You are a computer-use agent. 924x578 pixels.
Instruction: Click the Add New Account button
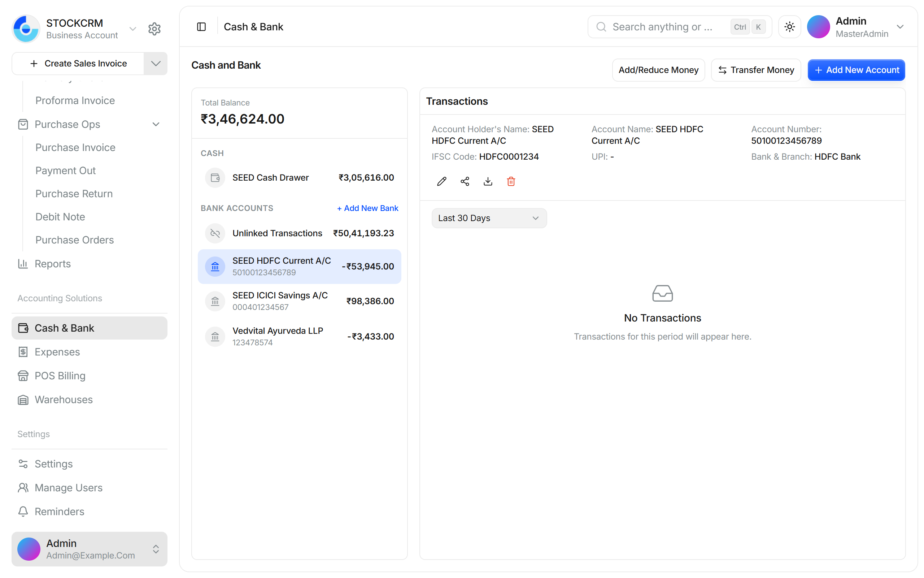(x=856, y=70)
